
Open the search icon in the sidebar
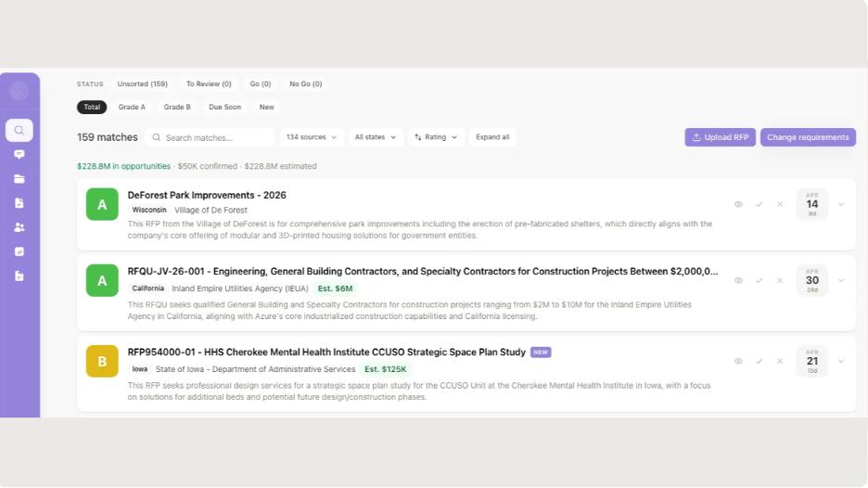pos(19,130)
